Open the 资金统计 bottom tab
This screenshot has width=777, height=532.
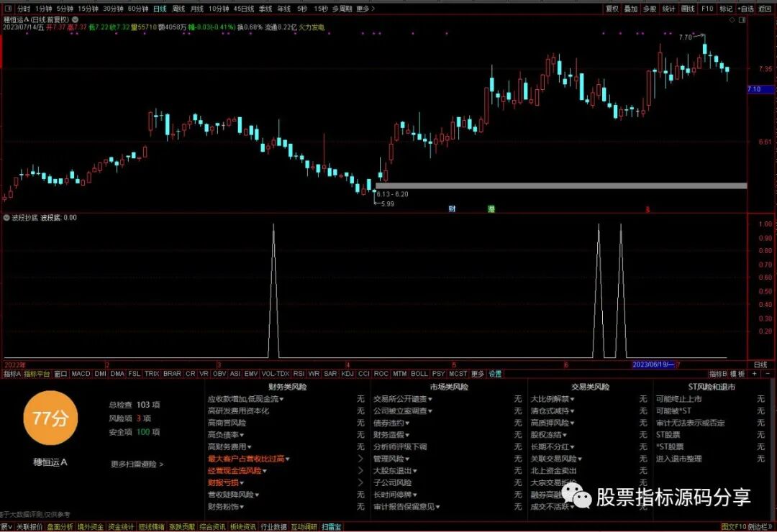(x=121, y=526)
